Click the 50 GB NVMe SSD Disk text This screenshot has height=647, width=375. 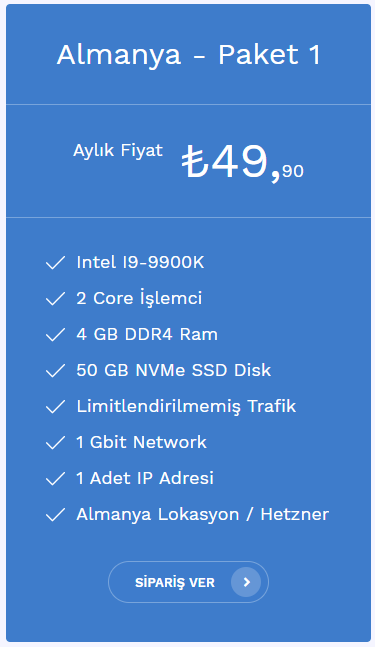click(x=174, y=370)
